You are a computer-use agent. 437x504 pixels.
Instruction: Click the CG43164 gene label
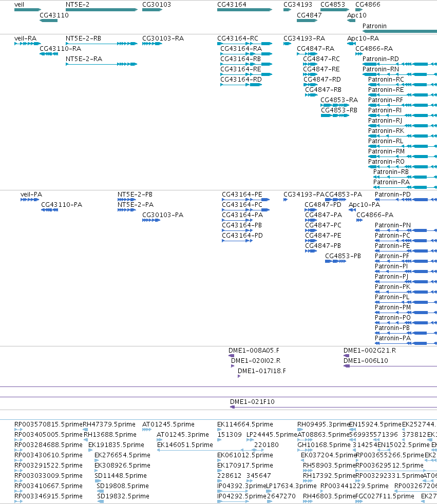[x=232, y=5]
